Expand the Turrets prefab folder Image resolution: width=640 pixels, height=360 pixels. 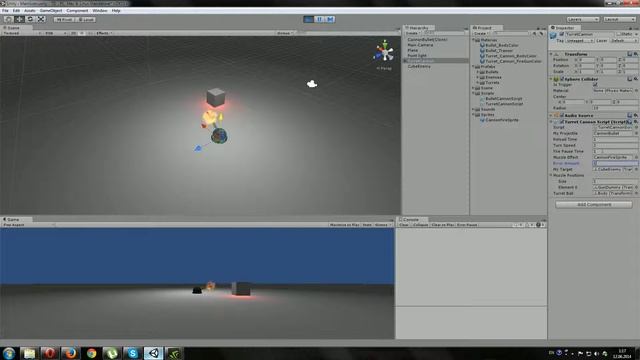click(478, 82)
